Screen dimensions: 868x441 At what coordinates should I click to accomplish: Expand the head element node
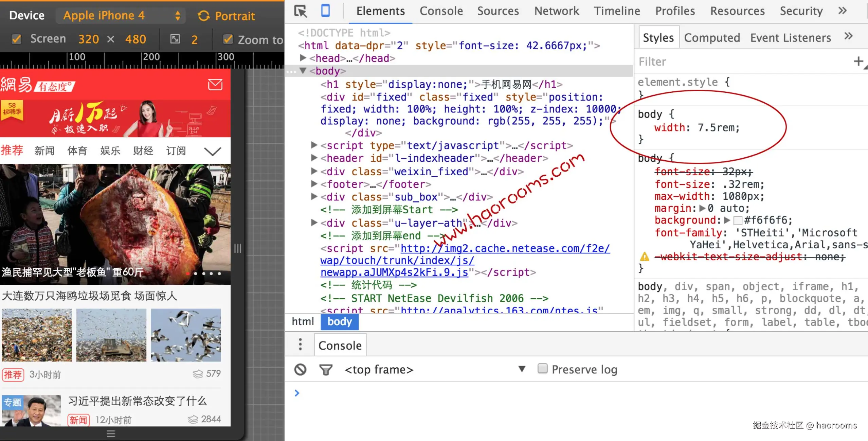[303, 58]
